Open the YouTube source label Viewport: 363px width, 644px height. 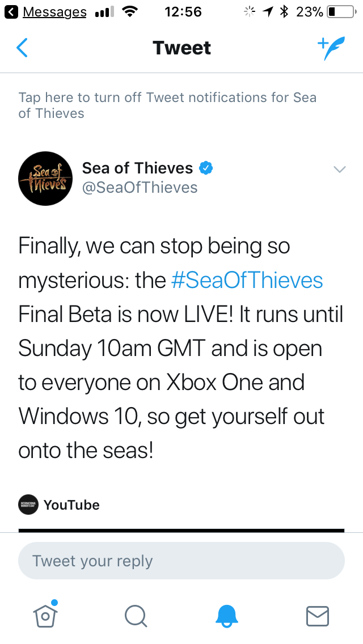click(x=71, y=505)
